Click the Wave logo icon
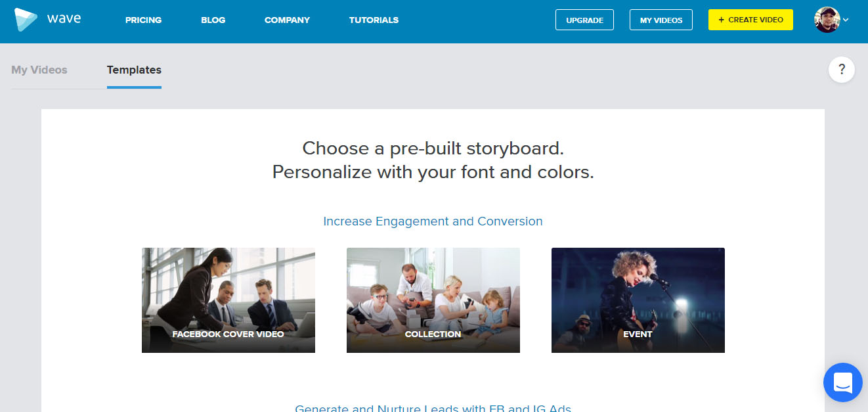 (26, 20)
